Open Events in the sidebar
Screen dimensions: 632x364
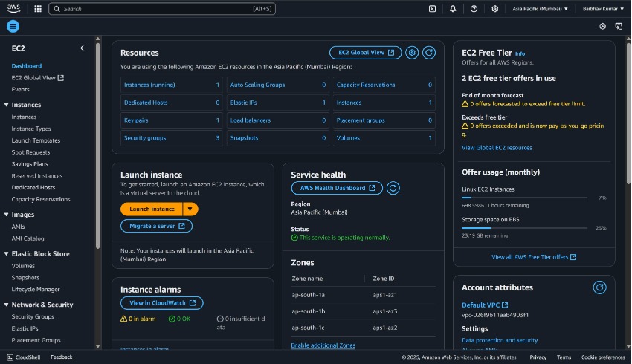tap(21, 89)
